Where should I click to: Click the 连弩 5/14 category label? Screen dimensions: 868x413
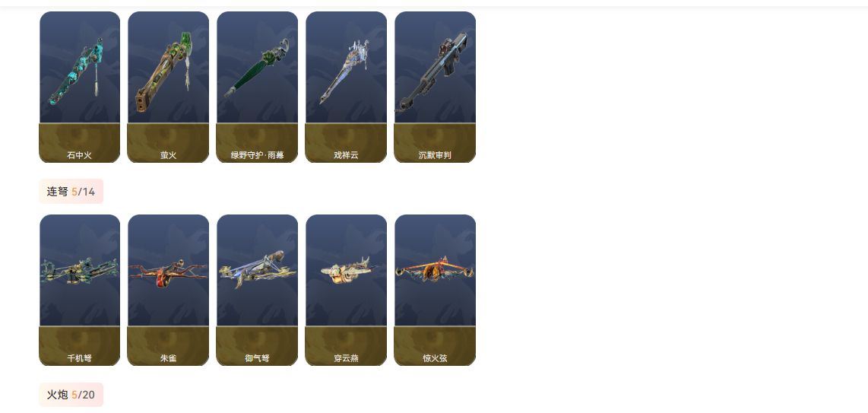[x=71, y=192]
